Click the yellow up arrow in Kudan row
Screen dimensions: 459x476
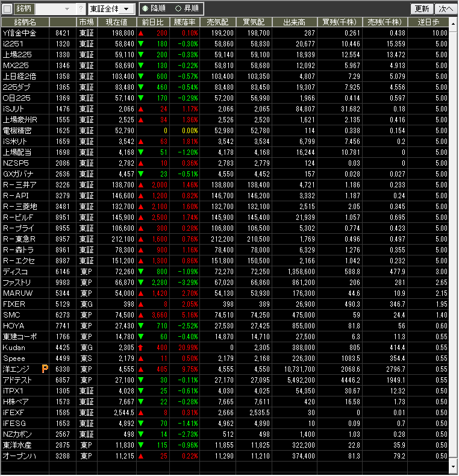141,348
